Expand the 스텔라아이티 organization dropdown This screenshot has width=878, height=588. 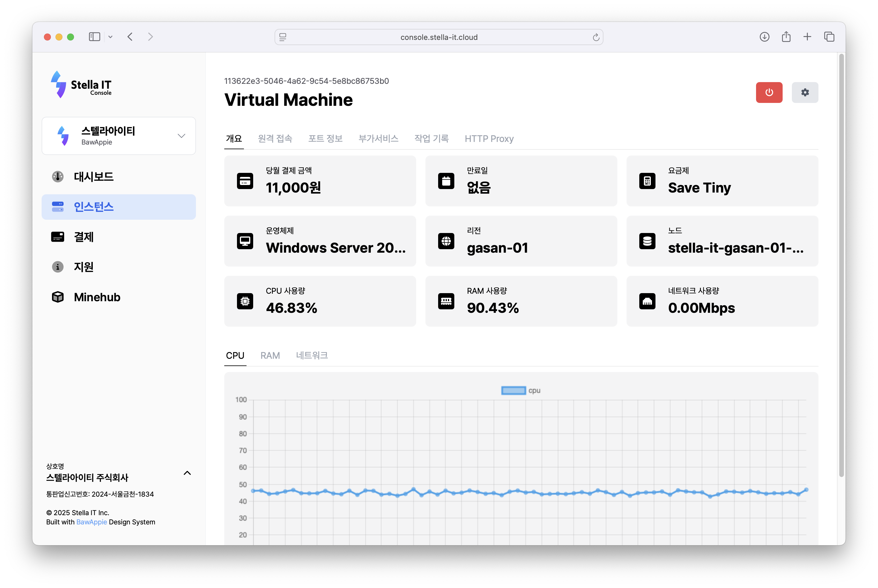pyautogui.click(x=181, y=136)
